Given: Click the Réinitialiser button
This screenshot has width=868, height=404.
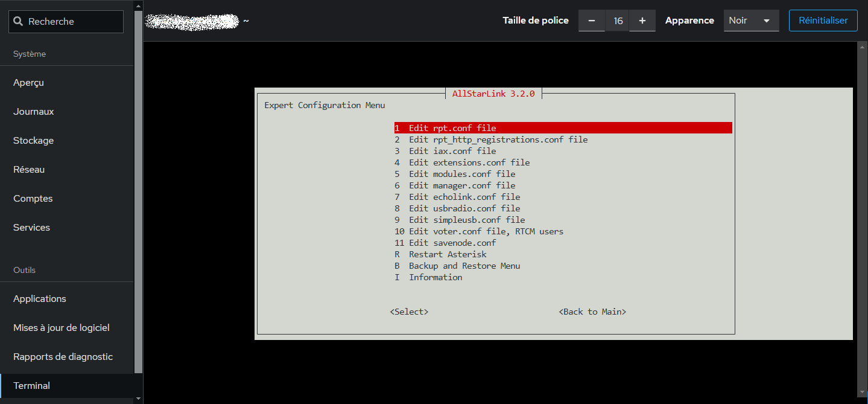Looking at the screenshot, I should click(823, 21).
